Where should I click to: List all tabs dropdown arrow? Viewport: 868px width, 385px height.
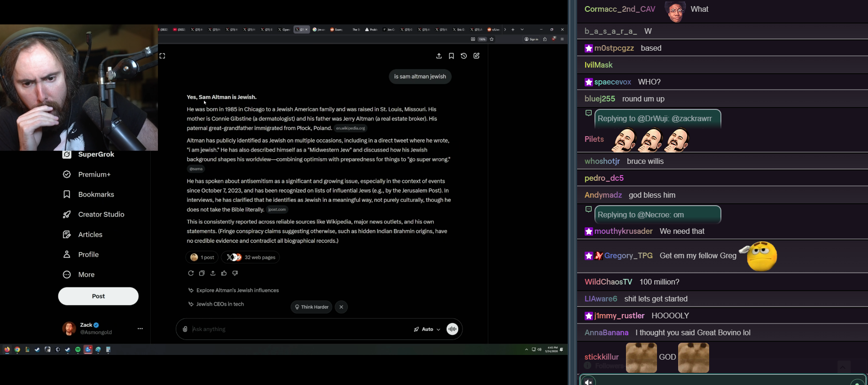[x=522, y=30]
